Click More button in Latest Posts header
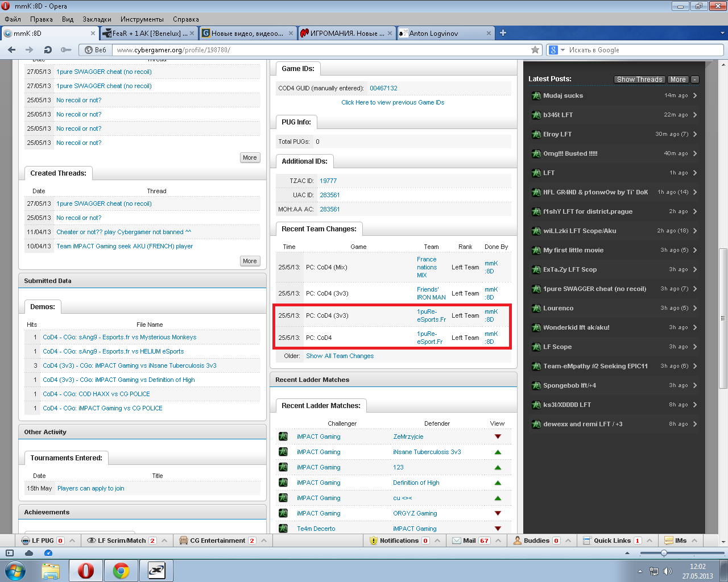The width and height of the screenshot is (728, 582). [677, 80]
